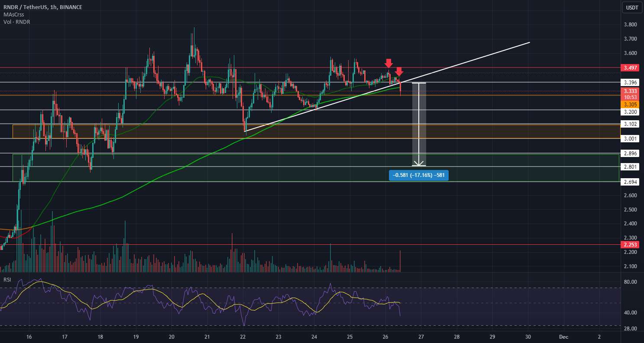Click the RSI 80.00 axis label
The image size is (644, 343).
(x=630, y=282)
